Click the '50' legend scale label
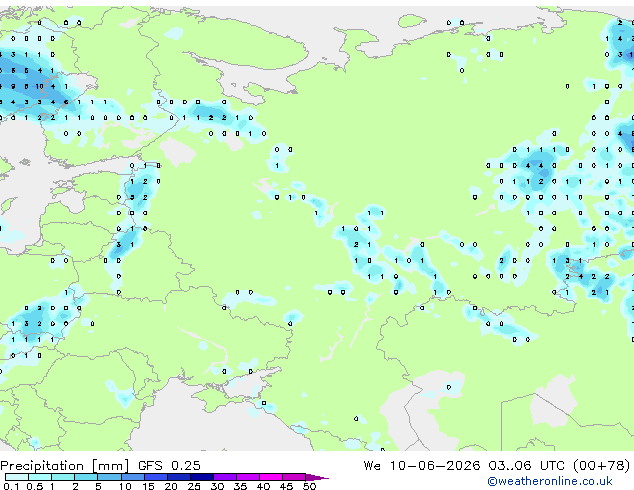634x490 pixels. coord(309,486)
